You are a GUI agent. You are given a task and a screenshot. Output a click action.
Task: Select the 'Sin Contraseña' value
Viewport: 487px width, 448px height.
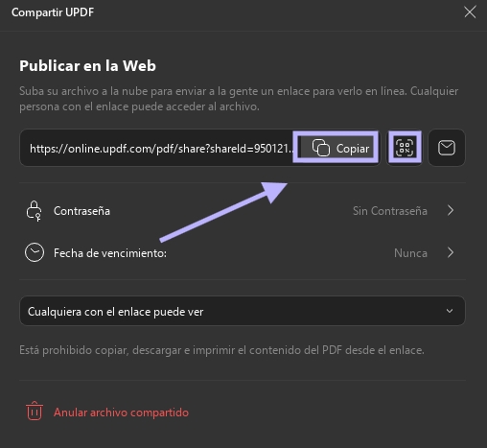pos(390,211)
